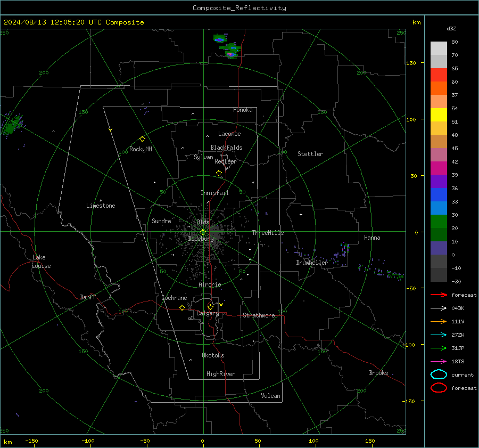Click the Airdrie city label
This screenshot has height=448, width=479.
210,284
